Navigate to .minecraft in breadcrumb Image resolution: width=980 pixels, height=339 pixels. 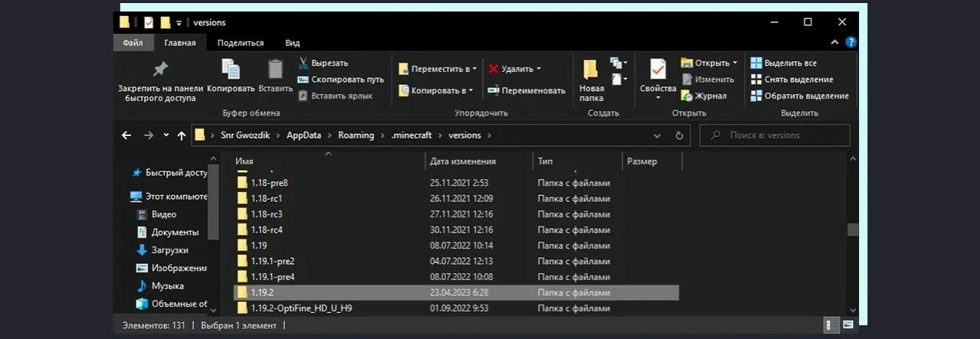coord(412,135)
